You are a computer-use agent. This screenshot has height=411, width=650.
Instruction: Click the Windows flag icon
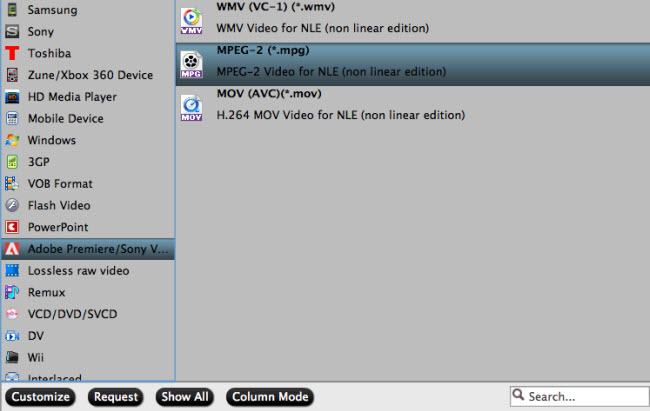12,140
